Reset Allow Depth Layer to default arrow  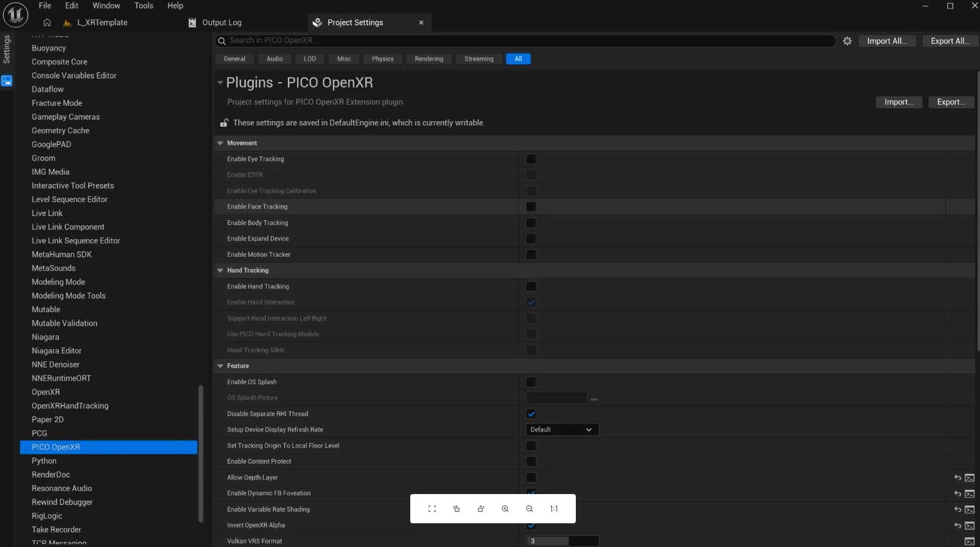click(x=957, y=478)
